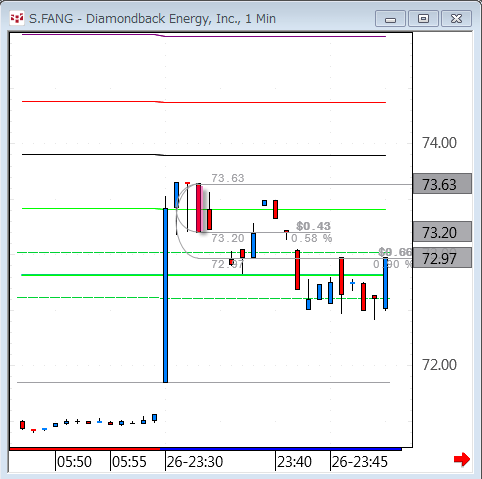Minimize the S.FANG chart window
Screen dimensions: 482x479
coord(390,19)
